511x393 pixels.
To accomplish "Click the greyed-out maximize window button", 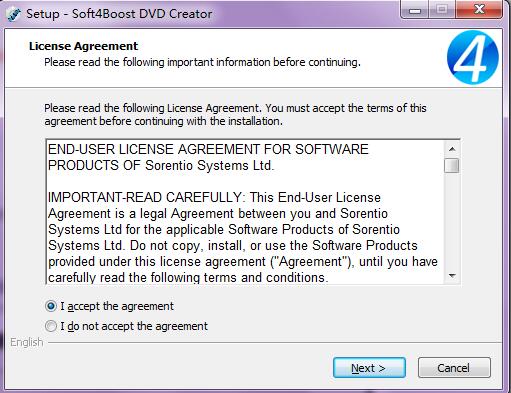I will point(441,10).
